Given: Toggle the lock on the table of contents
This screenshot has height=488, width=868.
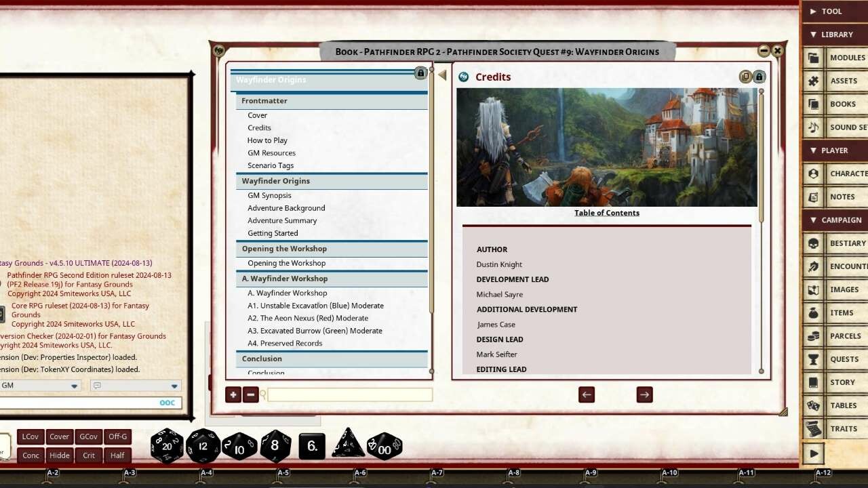Looking at the screenshot, I should [420, 73].
